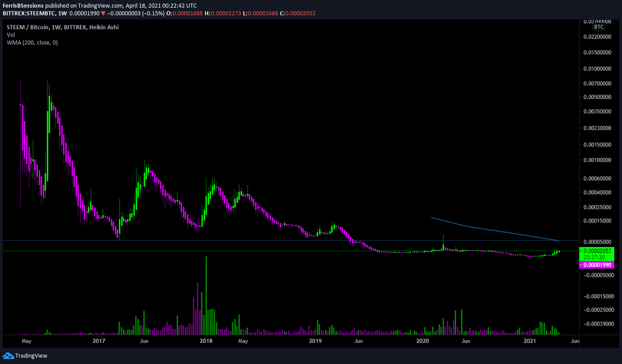Viewport: 622px width, 364px height.
Task: Click the TradingView logo icon
Action: pyautogui.click(x=8, y=356)
